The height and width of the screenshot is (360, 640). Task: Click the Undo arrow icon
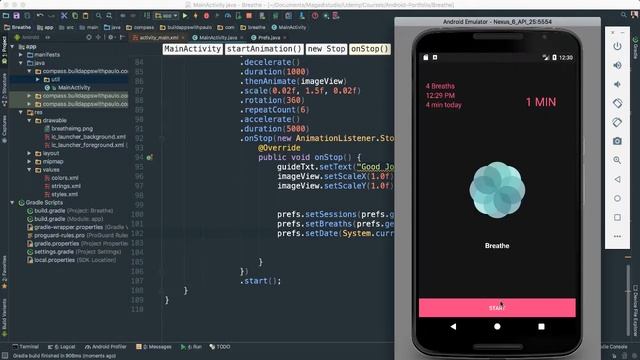point(40,16)
